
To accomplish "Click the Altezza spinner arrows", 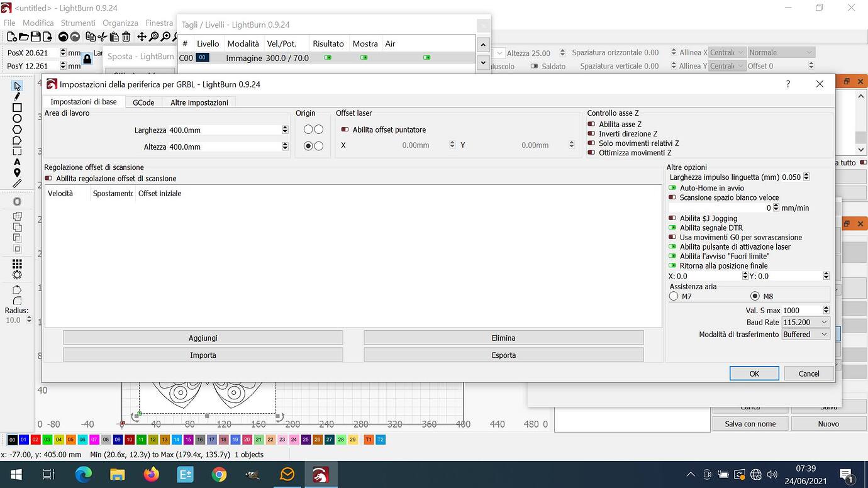I will [x=285, y=147].
